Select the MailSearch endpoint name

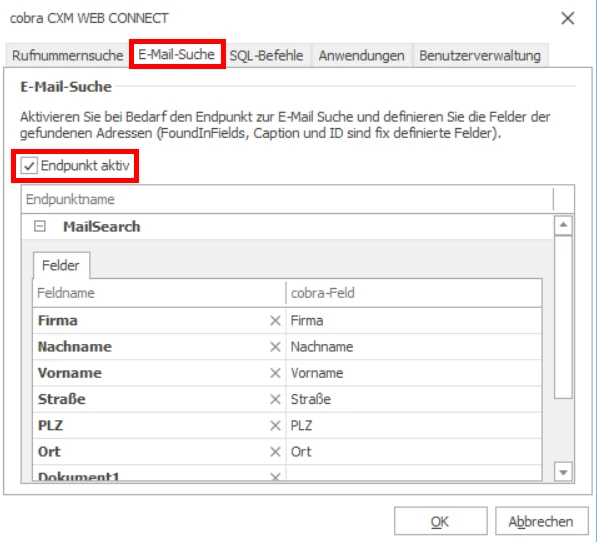(x=102, y=227)
